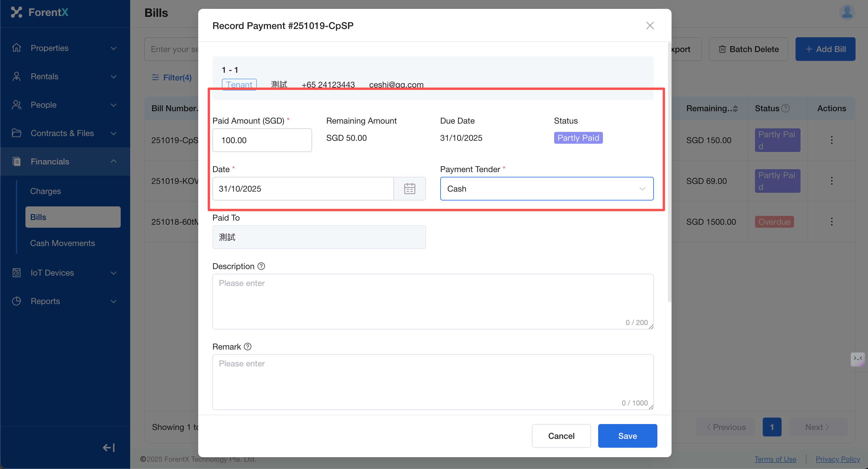
Task: Close the Record Payment dialog
Action: (650, 26)
